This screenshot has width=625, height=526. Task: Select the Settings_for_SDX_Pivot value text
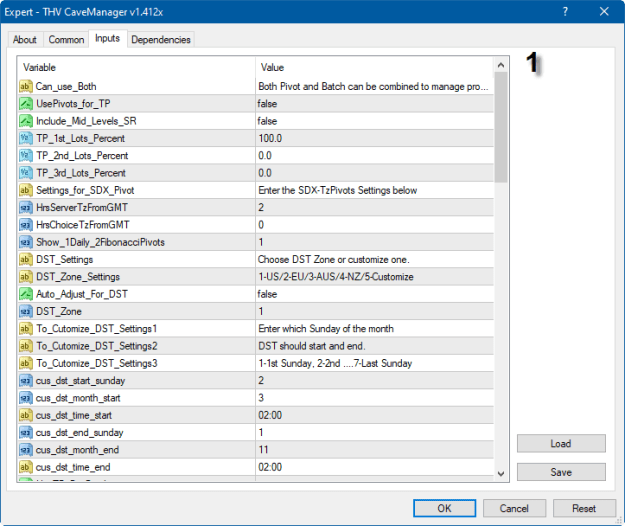pyautogui.click(x=338, y=190)
